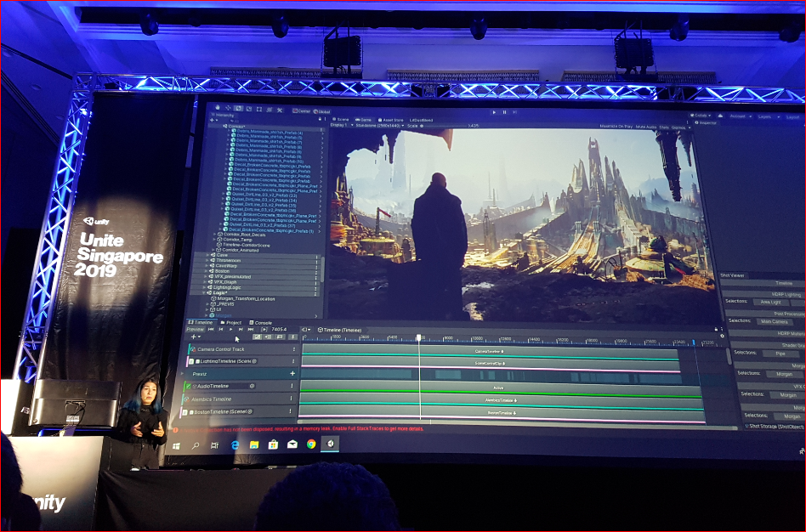Image resolution: width=806 pixels, height=532 pixels.
Task: Switch to the Project tab
Action: click(x=231, y=323)
